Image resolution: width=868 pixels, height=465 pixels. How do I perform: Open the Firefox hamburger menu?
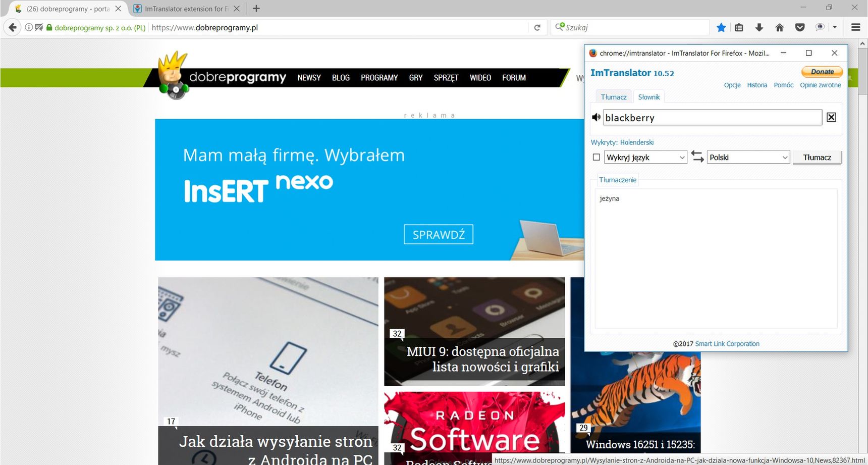(x=855, y=27)
